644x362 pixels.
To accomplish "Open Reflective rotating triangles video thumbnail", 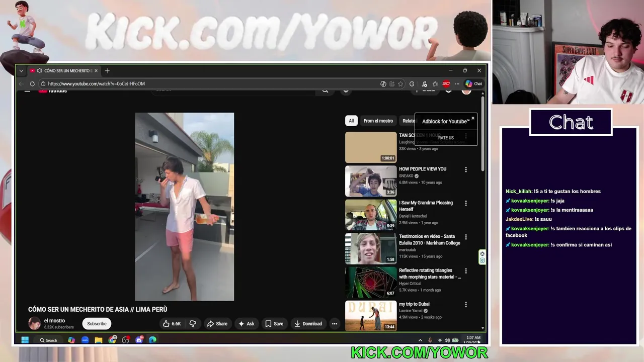I will pyautogui.click(x=371, y=282).
